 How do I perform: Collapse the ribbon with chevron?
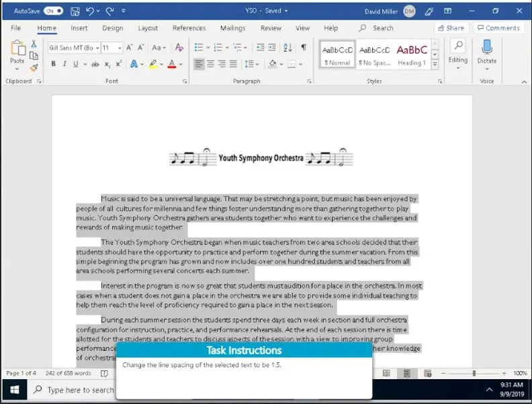tap(524, 82)
